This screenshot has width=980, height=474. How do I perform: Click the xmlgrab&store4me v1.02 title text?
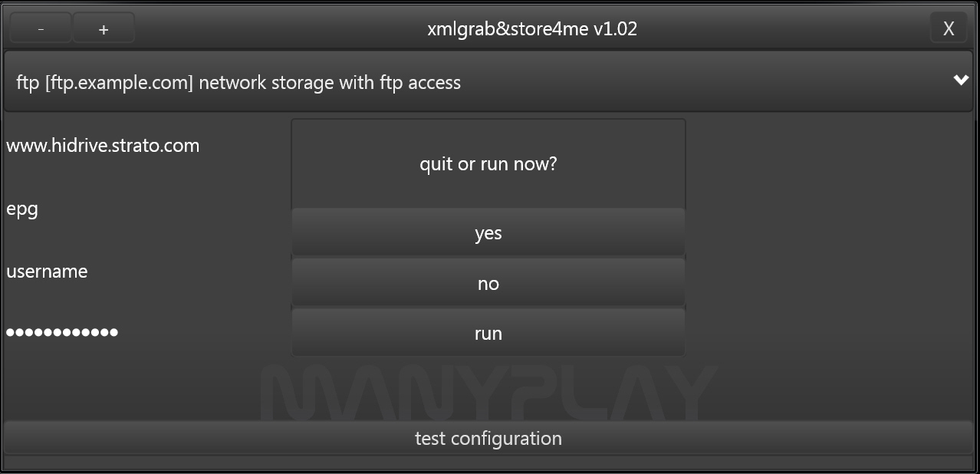point(531,29)
